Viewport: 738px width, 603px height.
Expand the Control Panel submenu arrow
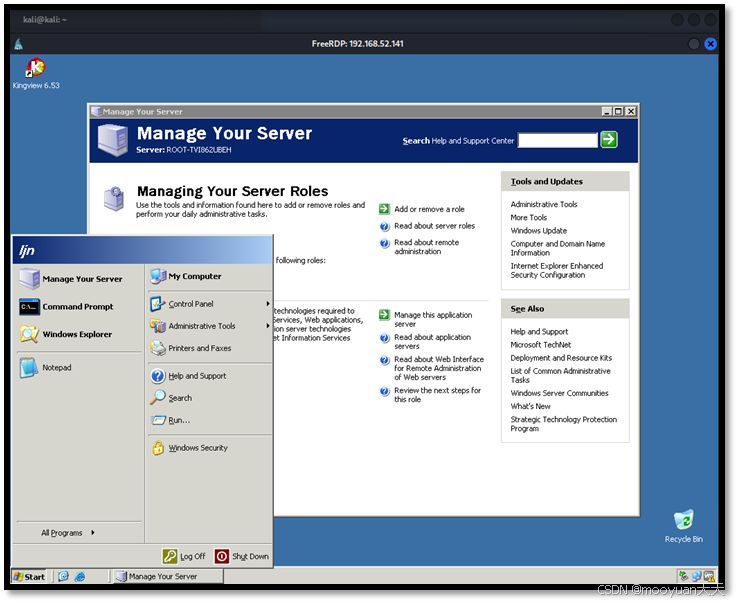(x=267, y=304)
